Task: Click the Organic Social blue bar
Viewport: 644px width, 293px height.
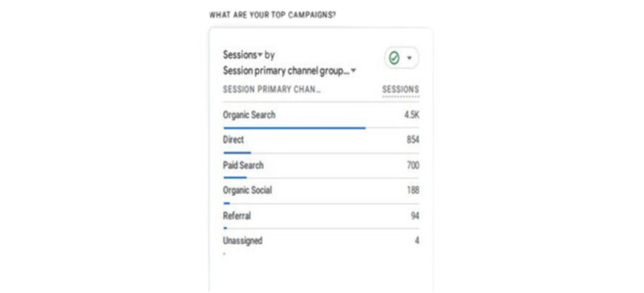Action: click(227, 203)
